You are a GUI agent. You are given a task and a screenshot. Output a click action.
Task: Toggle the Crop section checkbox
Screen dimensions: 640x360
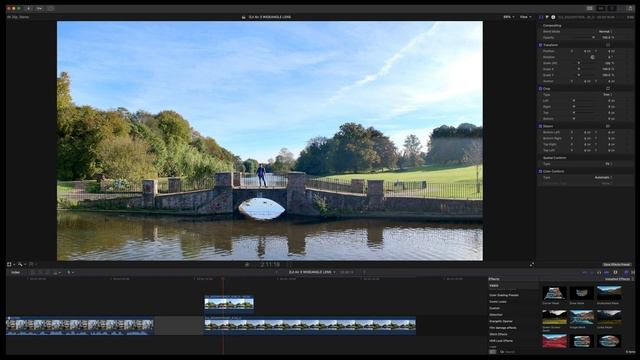[540, 88]
